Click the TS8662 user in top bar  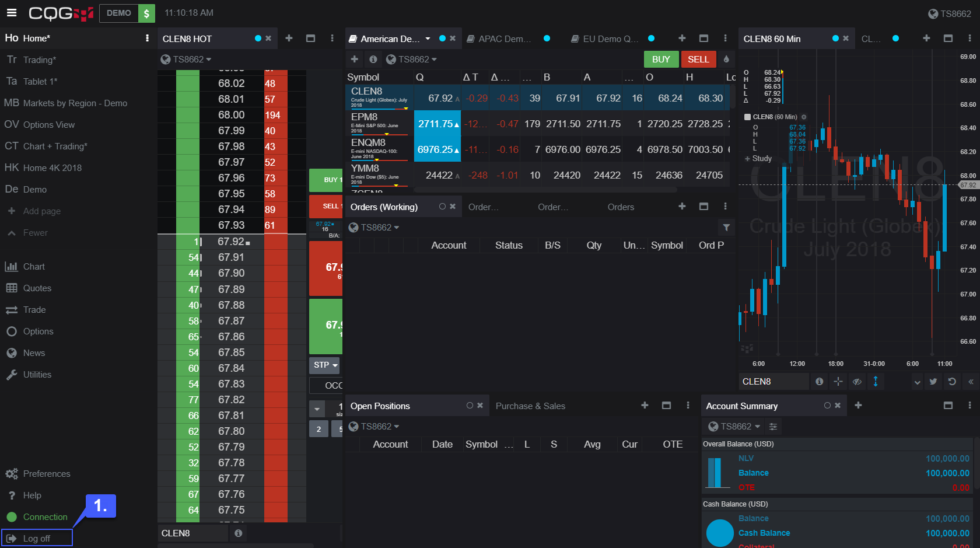pyautogui.click(x=950, y=13)
